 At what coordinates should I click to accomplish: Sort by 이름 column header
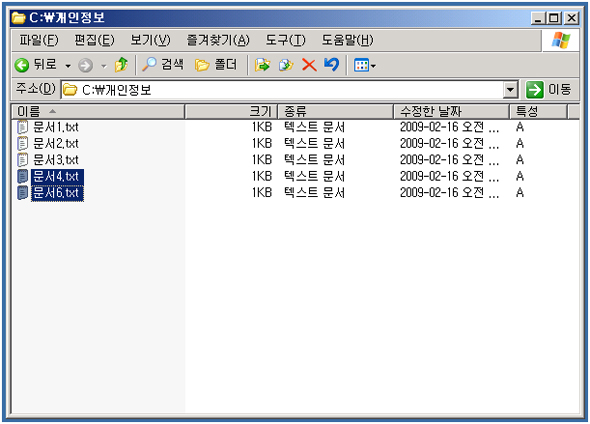(98, 111)
